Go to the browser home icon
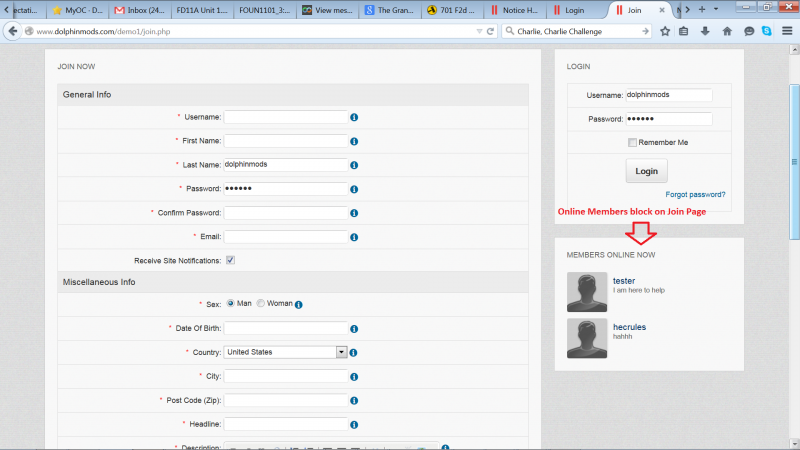Viewport: 800px width, 450px height. [727, 31]
